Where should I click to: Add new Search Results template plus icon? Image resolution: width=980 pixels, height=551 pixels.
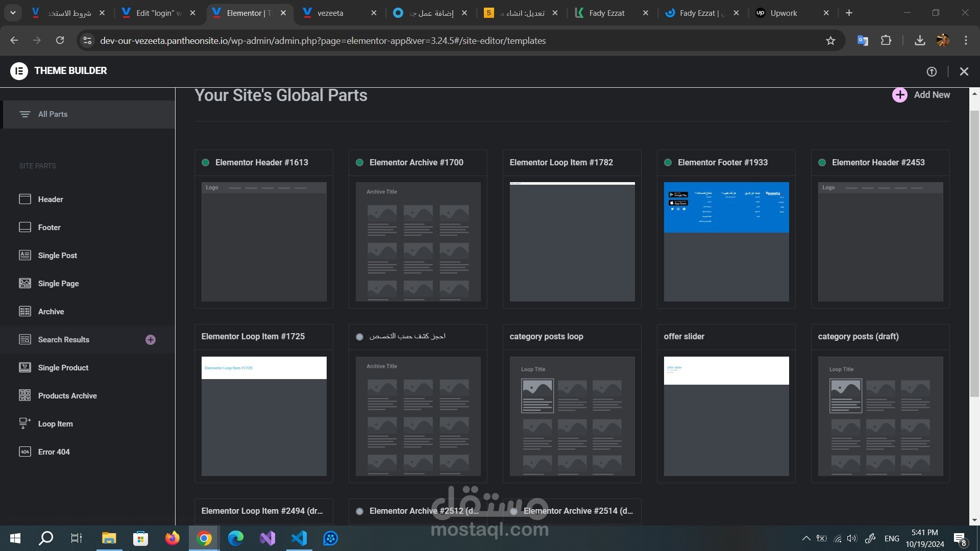(x=151, y=340)
